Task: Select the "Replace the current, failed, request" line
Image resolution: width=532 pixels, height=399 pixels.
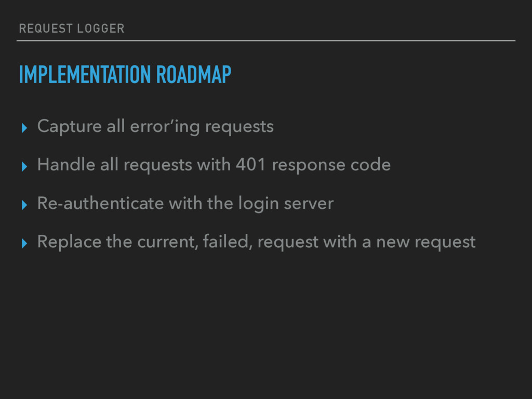Action: (x=257, y=242)
